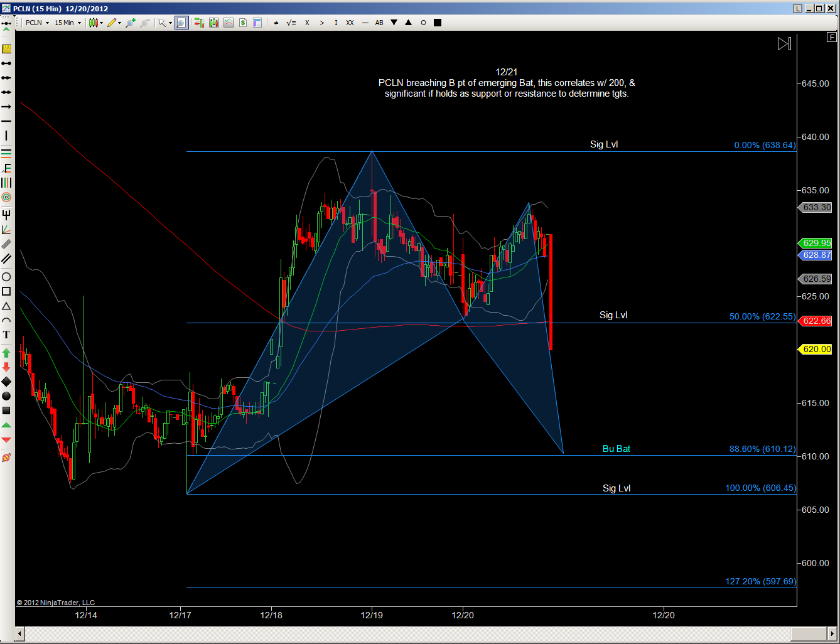
Task: Select the Gann fan tool
Action: [x=6, y=230]
